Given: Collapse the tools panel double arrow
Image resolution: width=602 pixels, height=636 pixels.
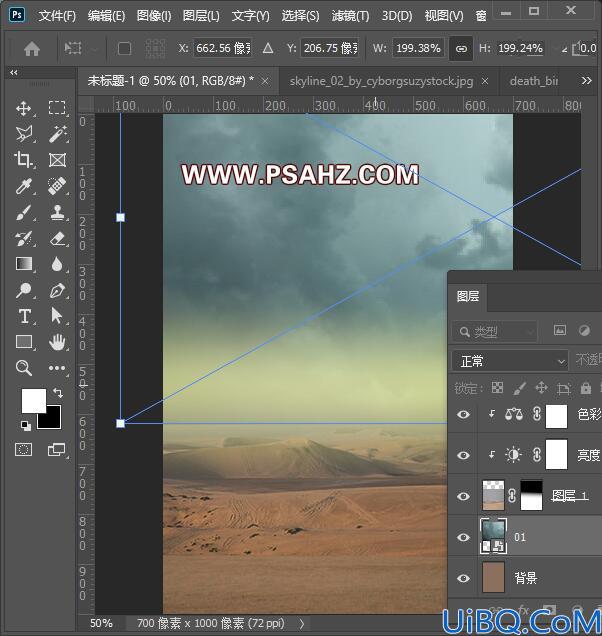Looking at the screenshot, I should point(14,73).
